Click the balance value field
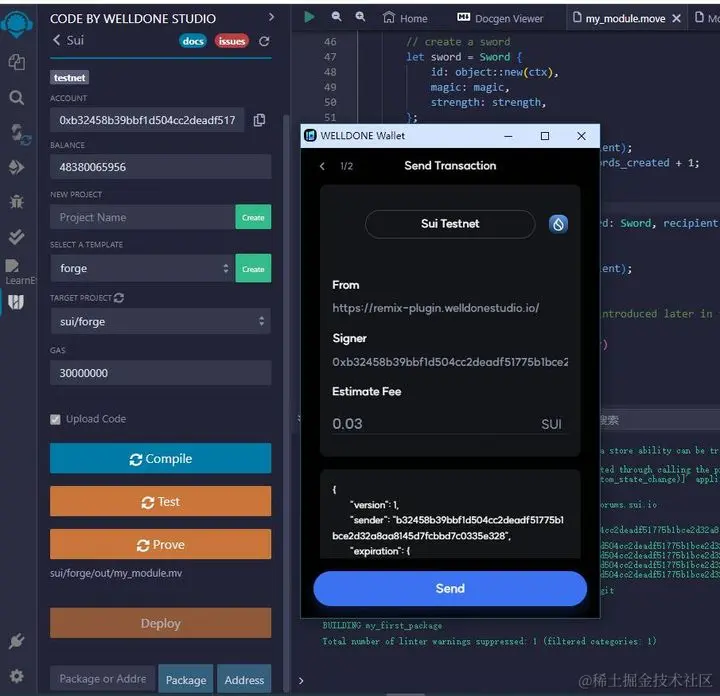The image size is (720, 696). click(x=160, y=167)
